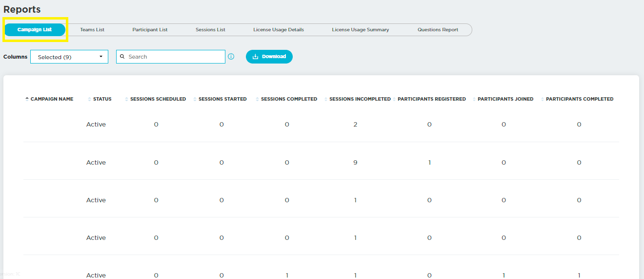Click the Participants Registered column header
Image resolution: width=644 pixels, height=279 pixels.
[x=432, y=99]
